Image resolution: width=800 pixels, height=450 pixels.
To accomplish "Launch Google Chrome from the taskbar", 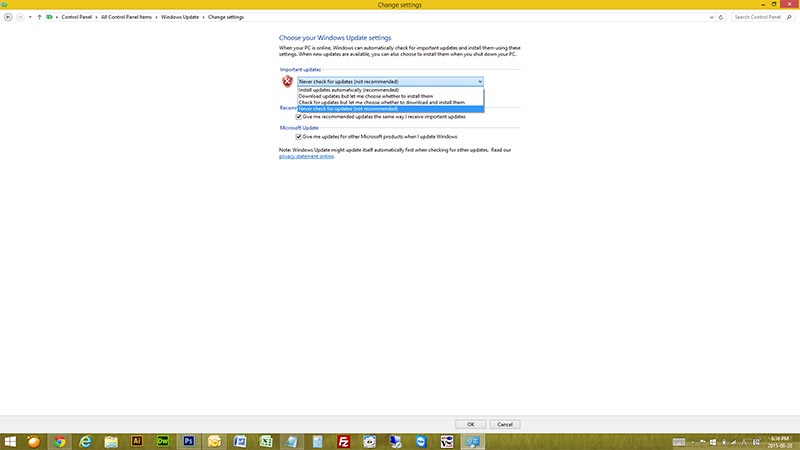I will pos(60,442).
